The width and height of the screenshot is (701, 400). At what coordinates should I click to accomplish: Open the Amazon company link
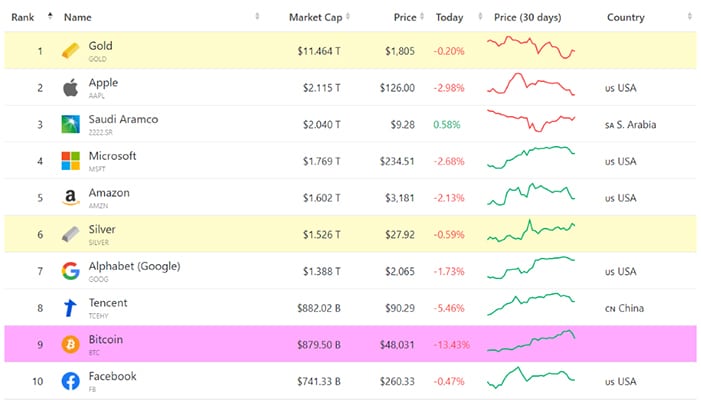(x=109, y=193)
